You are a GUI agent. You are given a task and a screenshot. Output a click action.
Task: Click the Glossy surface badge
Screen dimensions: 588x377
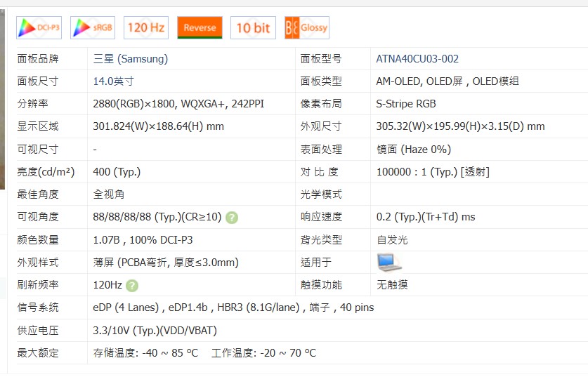306,28
